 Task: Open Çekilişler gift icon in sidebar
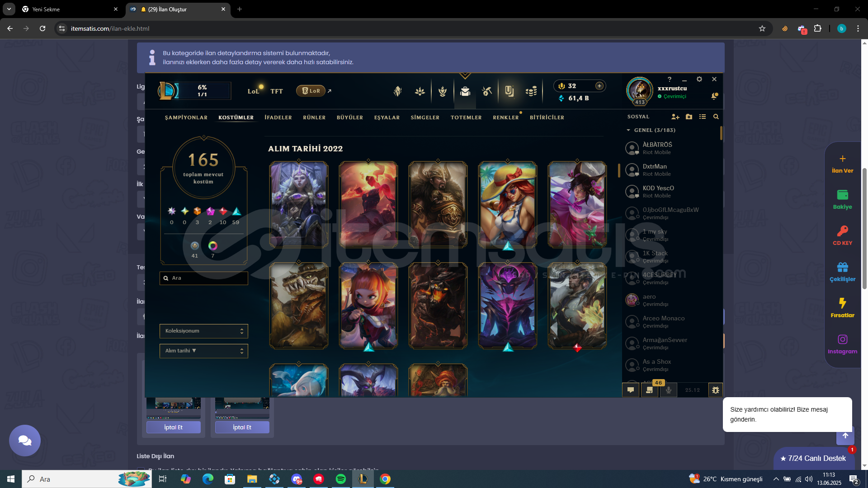pyautogui.click(x=843, y=272)
